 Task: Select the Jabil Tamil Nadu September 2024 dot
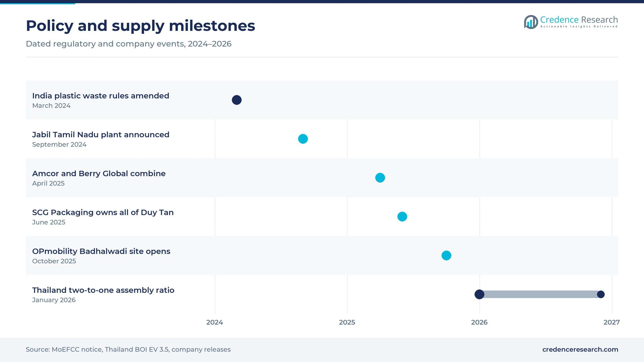(x=303, y=139)
